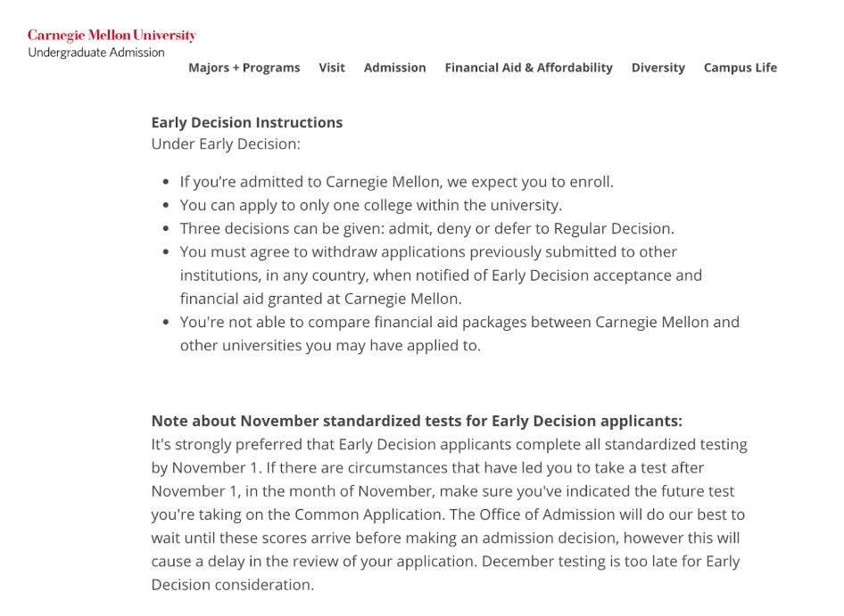
Task: Click the Carnegie Mellon University logo
Action: pos(112,36)
